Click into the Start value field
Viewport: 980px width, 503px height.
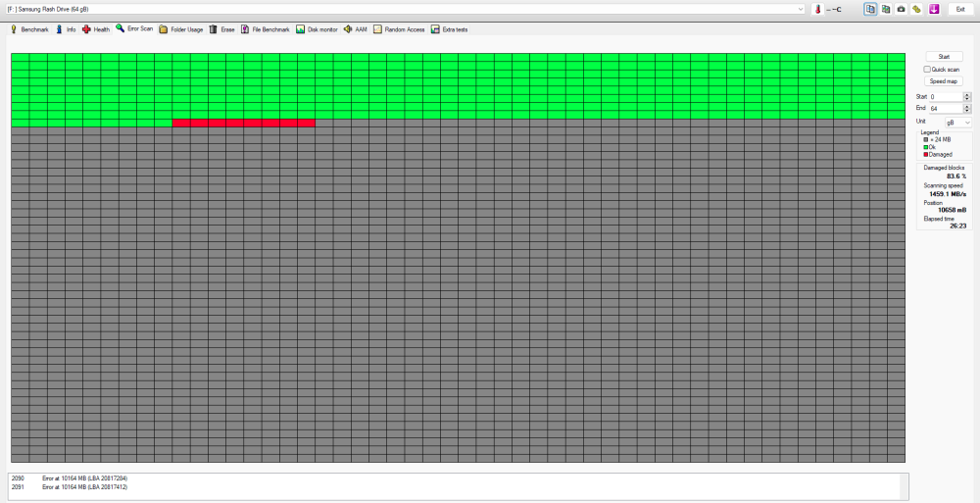point(946,97)
